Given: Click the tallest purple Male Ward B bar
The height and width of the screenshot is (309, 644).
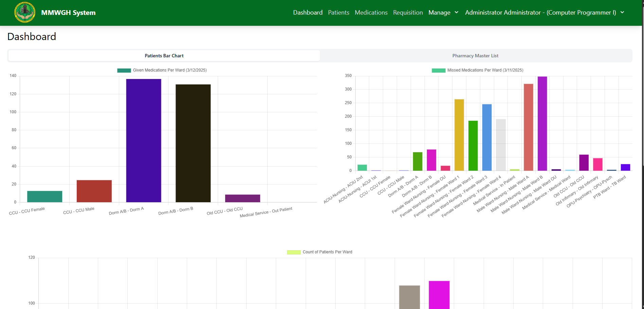Looking at the screenshot, I should coord(542,123).
